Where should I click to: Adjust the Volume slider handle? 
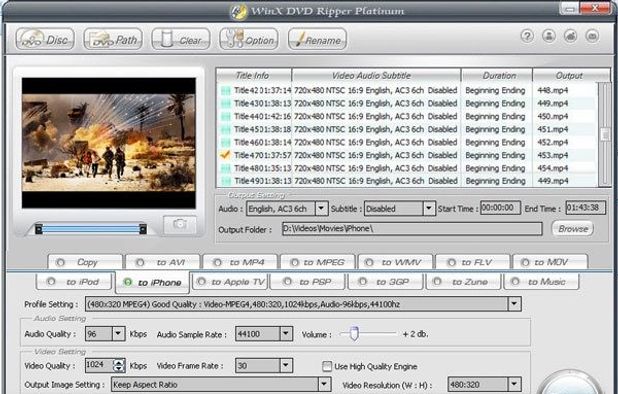point(354,333)
